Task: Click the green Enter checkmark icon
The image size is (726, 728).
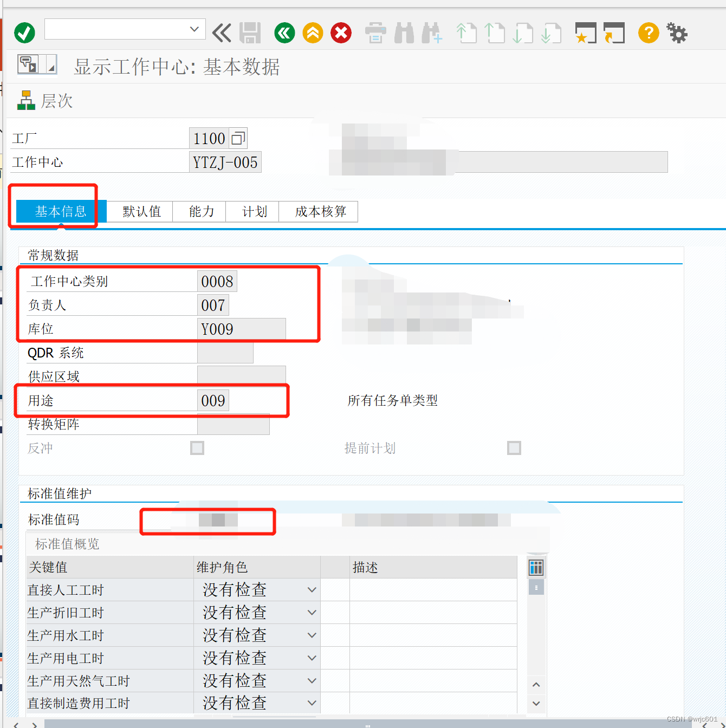Action: click(x=24, y=32)
